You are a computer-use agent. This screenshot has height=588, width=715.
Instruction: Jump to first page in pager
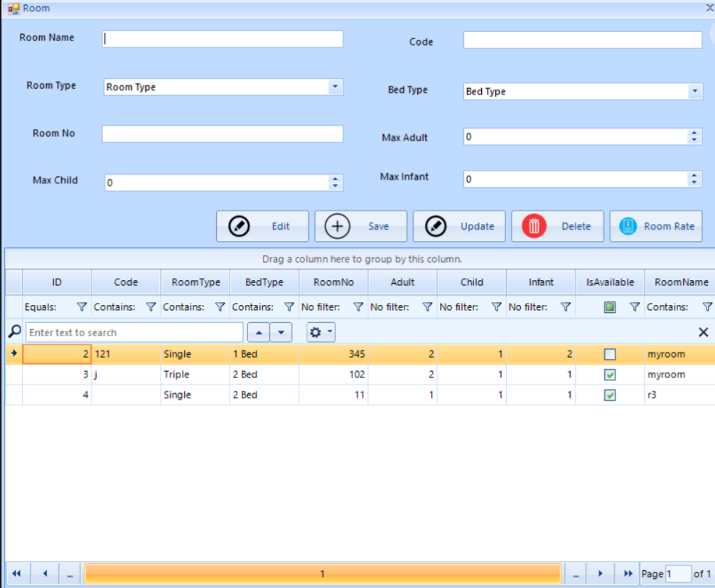16,574
